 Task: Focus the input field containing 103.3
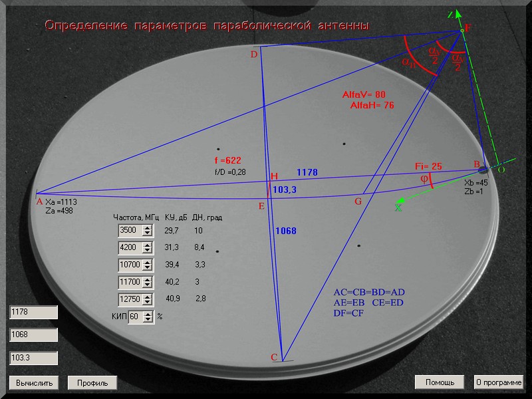click(x=34, y=358)
